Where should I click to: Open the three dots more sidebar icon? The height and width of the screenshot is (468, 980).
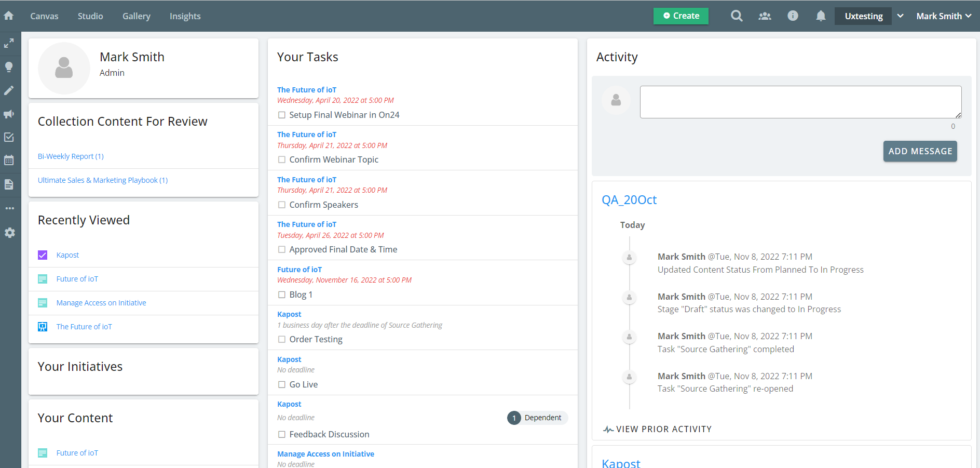coord(9,208)
